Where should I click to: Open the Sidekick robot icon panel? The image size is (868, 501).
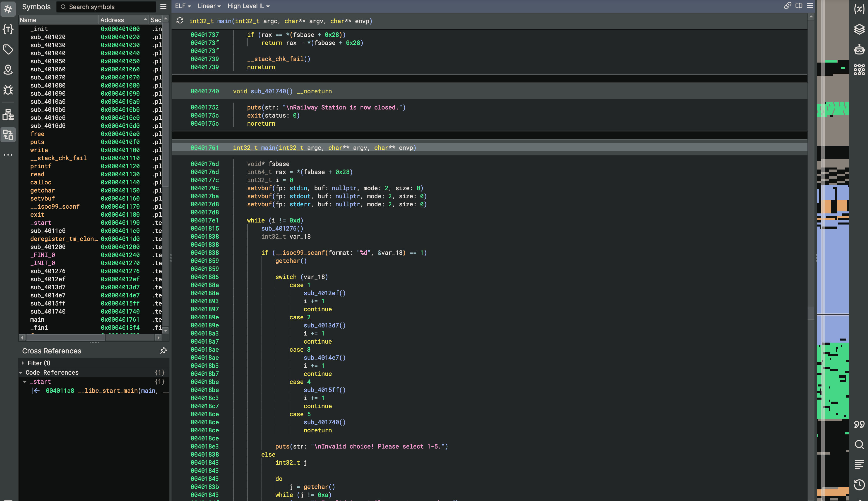coord(859,49)
